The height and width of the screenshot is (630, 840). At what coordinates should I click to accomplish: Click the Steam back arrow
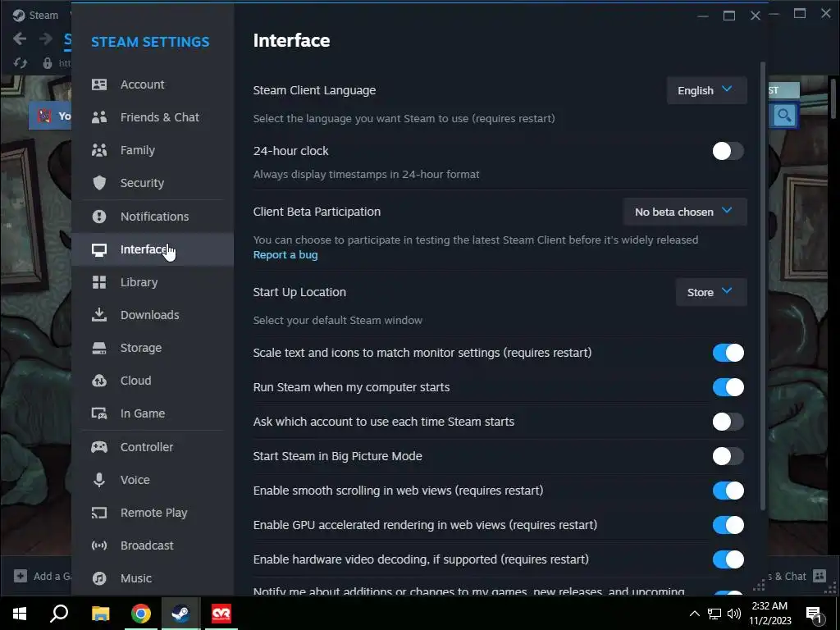20,39
